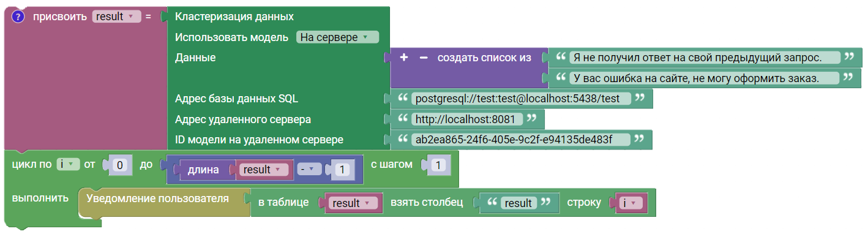Viewport: 868px width, 234px height.
Task: Click 'ID модели на удаленном сервере' label
Action: [x=259, y=140]
